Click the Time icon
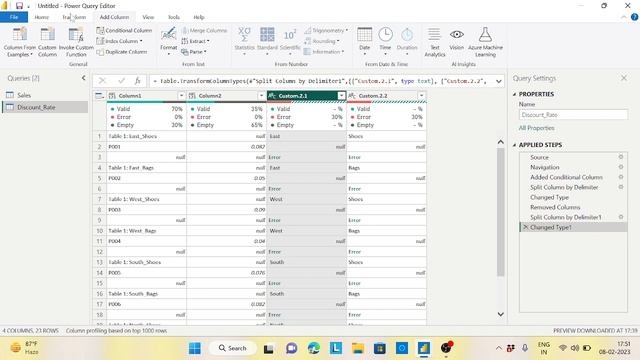Image resolution: width=640 pixels, height=360 pixels. 385,35
